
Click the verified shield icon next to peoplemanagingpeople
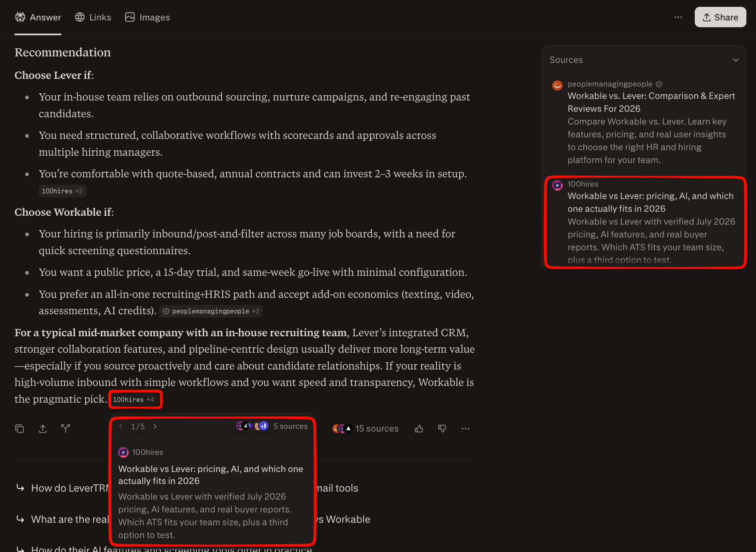pos(659,84)
